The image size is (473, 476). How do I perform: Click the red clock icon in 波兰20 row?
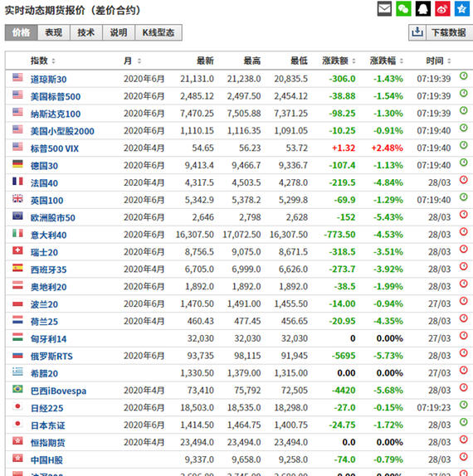pos(463,301)
